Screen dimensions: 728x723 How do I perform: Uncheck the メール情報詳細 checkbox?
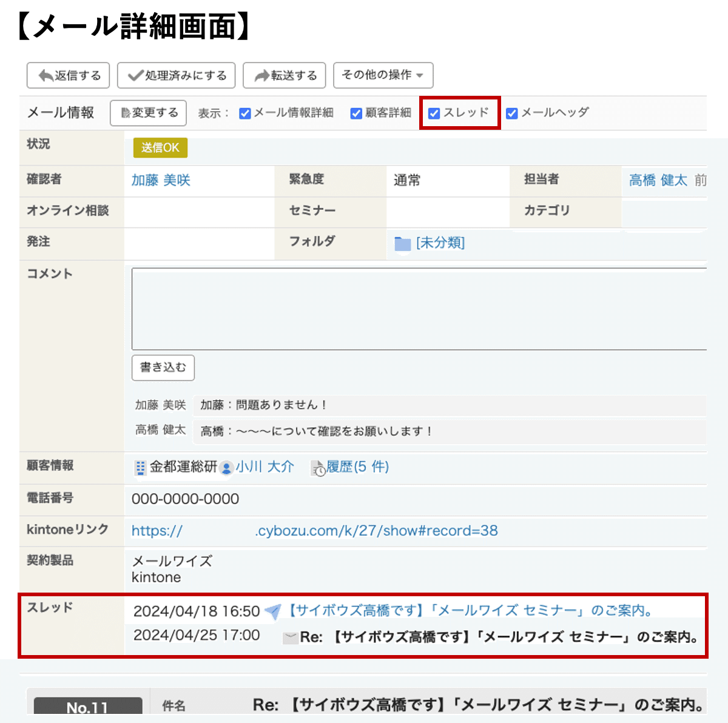point(244,113)
